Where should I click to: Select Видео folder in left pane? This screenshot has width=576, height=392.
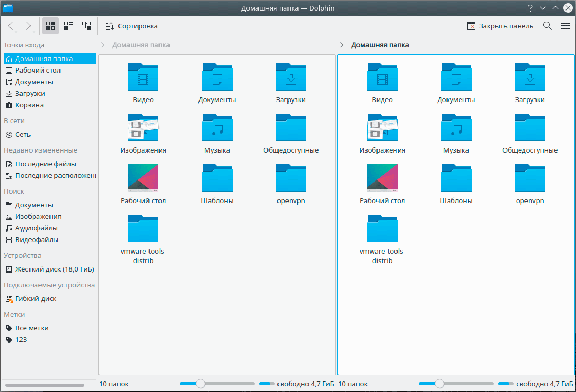click(143, 83)
